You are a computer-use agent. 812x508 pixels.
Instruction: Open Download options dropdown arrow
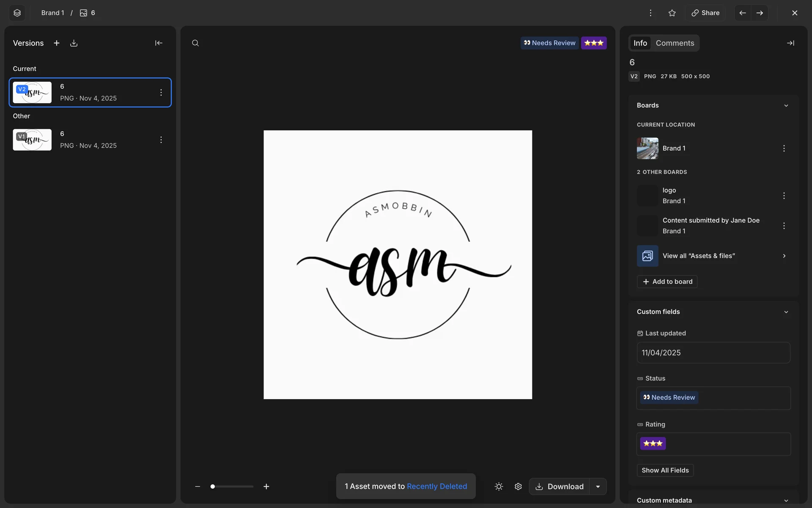tap(598, 486)
